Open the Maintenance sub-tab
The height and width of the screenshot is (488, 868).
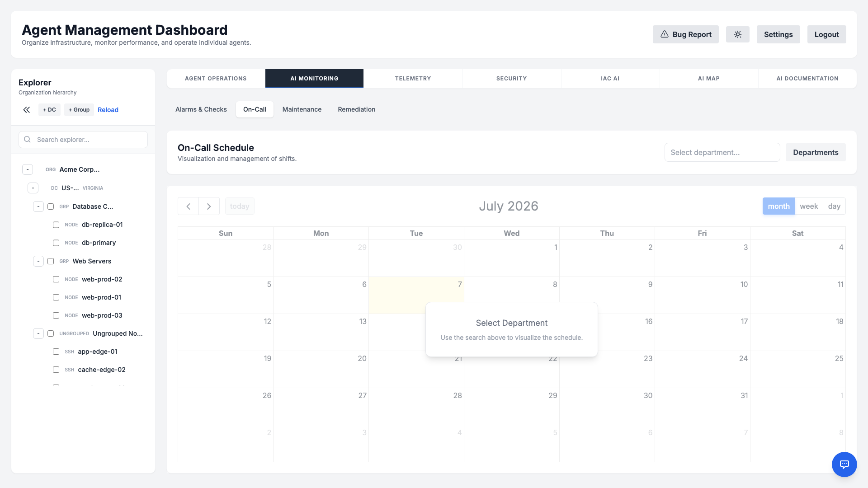[302, 109]
